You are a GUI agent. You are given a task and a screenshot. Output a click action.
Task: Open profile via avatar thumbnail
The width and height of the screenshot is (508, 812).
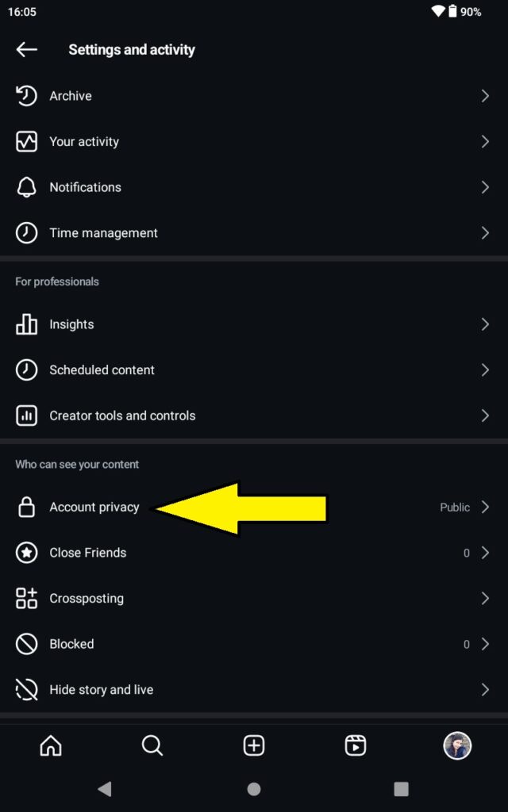pyautogui.click(x=457, y=745)
